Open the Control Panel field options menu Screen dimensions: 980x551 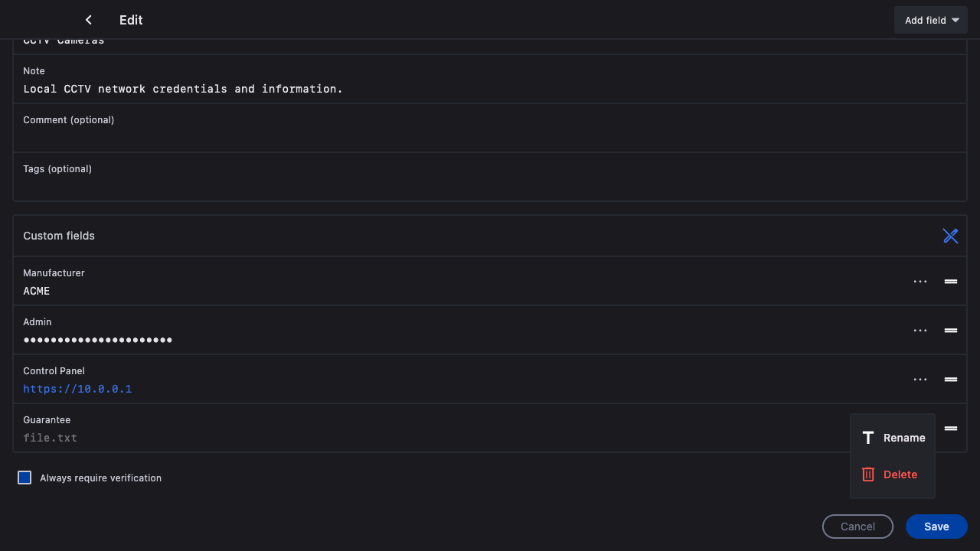point(920,380)
